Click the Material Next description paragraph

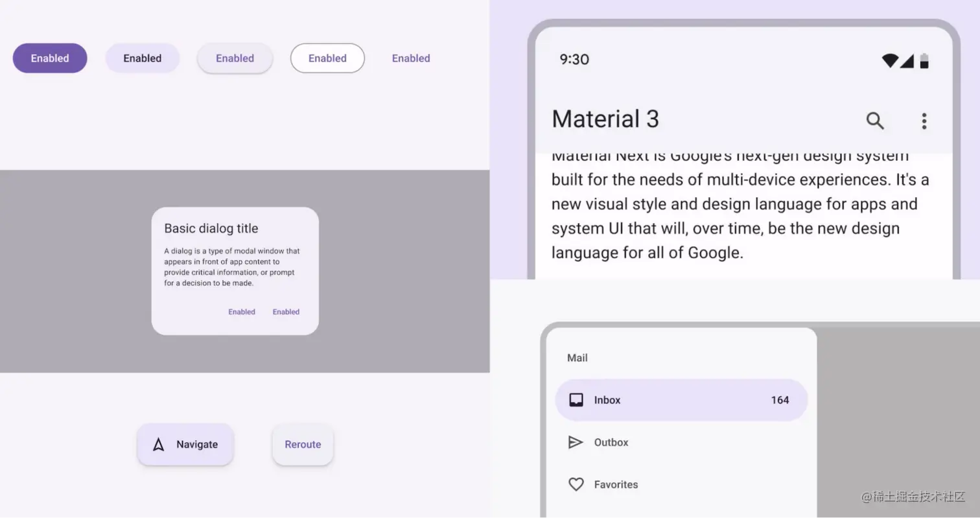pyautogui.click(x=740, y=207)
